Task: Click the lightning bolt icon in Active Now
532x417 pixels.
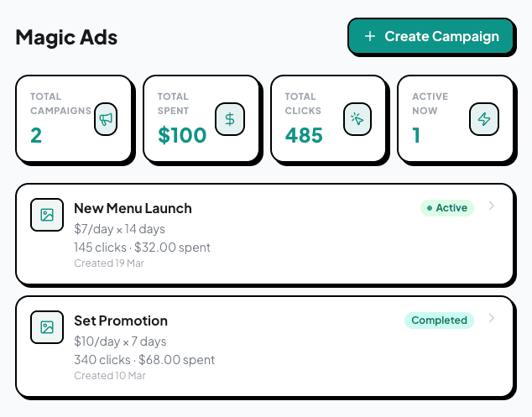Action: [x=483, y=119]
